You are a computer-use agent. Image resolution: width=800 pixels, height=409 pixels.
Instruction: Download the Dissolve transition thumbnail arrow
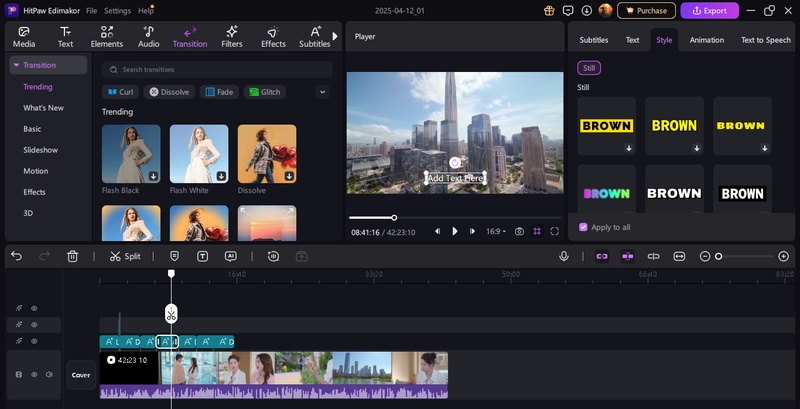pos(289,176)
